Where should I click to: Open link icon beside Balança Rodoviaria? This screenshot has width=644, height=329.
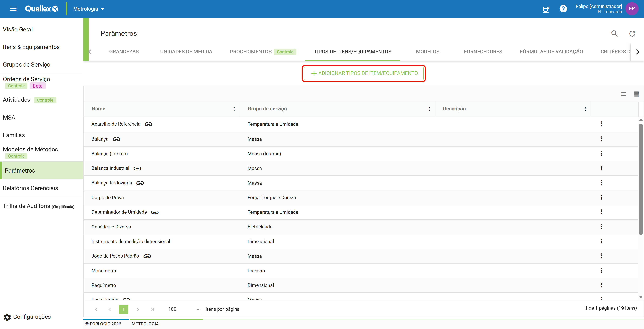(140, 183)
